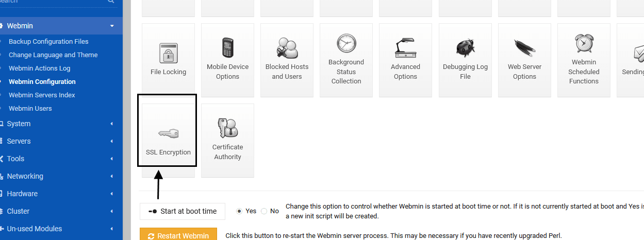Image resolution: width=644 pixels, height=240 pixels.
Task: Open Webmin Scheduled Functions alarm icon
Action: tap(584, 44)
